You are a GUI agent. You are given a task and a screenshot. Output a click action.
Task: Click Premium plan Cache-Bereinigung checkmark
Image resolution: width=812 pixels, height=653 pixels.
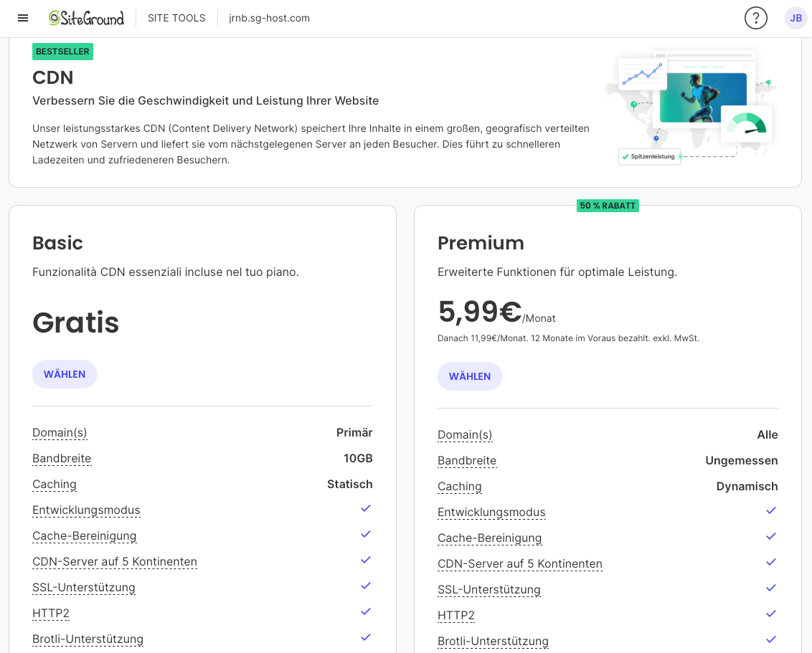click(771, 536)
